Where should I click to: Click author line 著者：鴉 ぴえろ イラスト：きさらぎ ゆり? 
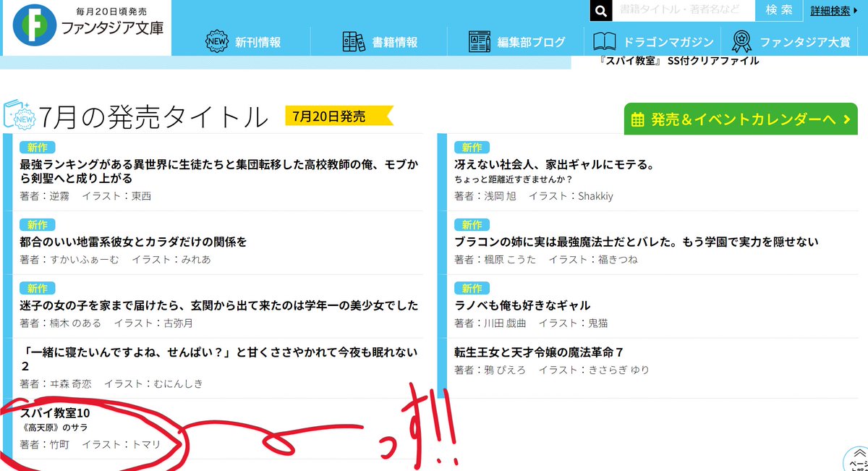point(552,370)
